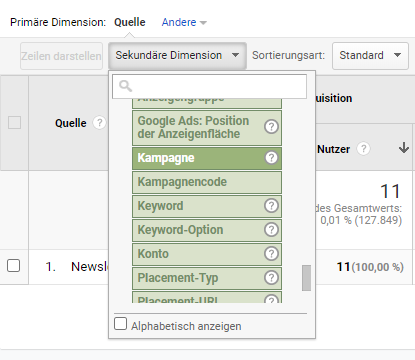Expand the Andere primary dimension menu
Screen dimensions: 415x360
click(184, 22)
